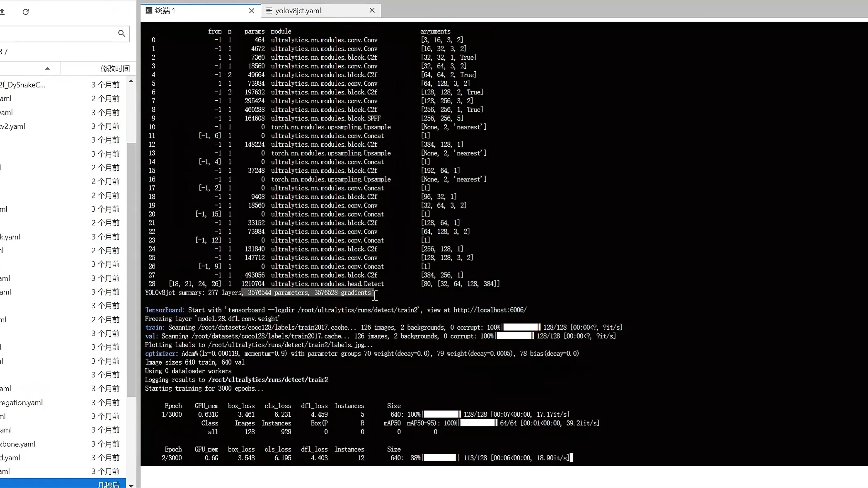Select the v2.yaml file row
Screen dimensions: 868x488
tap(63, 126)
